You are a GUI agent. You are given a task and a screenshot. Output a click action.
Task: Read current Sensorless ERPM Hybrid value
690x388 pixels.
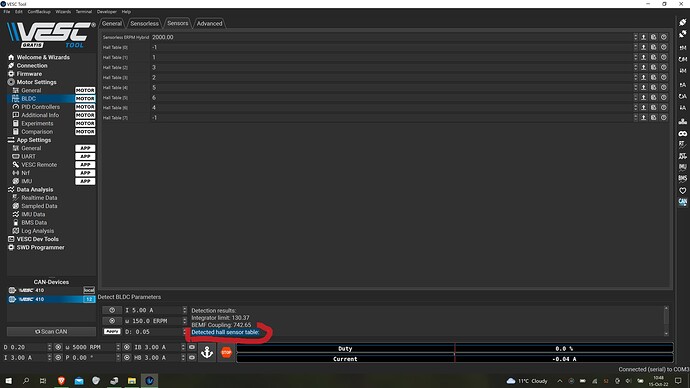(643, 37)
